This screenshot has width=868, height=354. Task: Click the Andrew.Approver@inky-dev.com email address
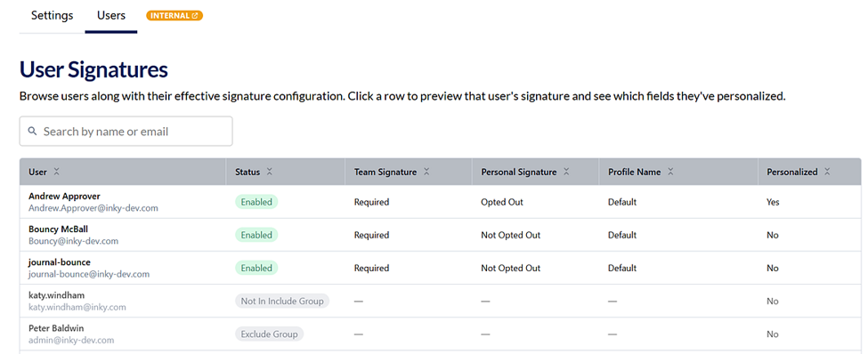click(x=93, y=208)
